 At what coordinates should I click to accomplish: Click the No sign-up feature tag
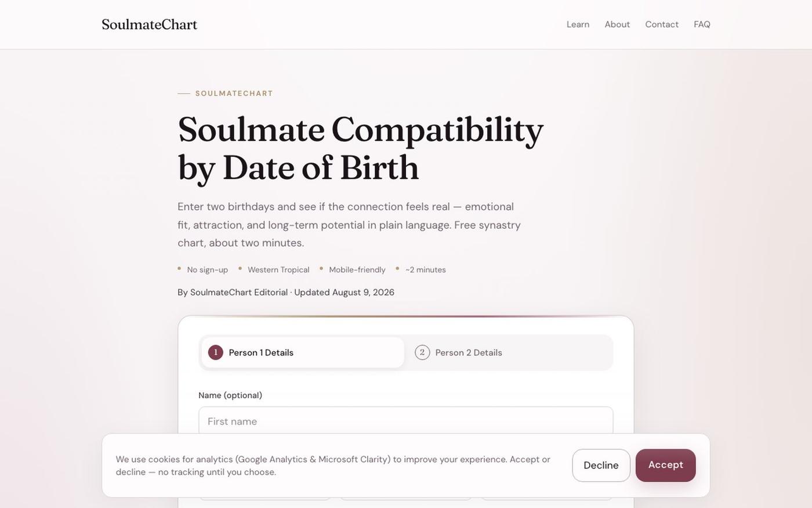[208, 270]
